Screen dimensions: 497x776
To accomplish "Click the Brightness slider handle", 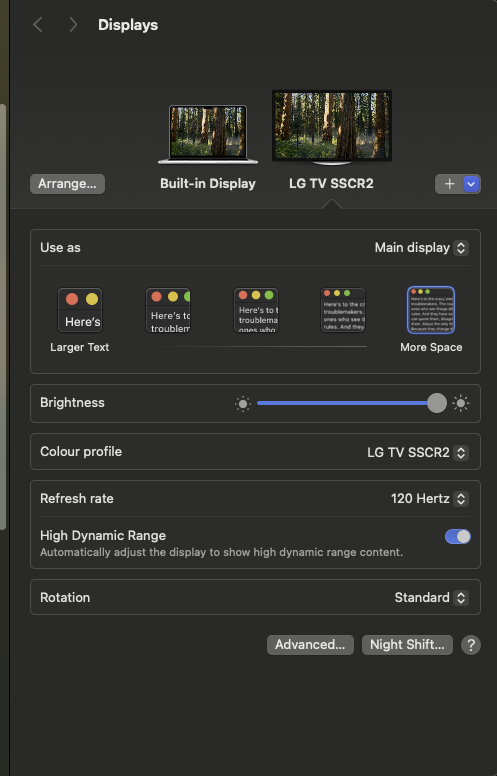I will pyautogui.click(x=437, y=403).
